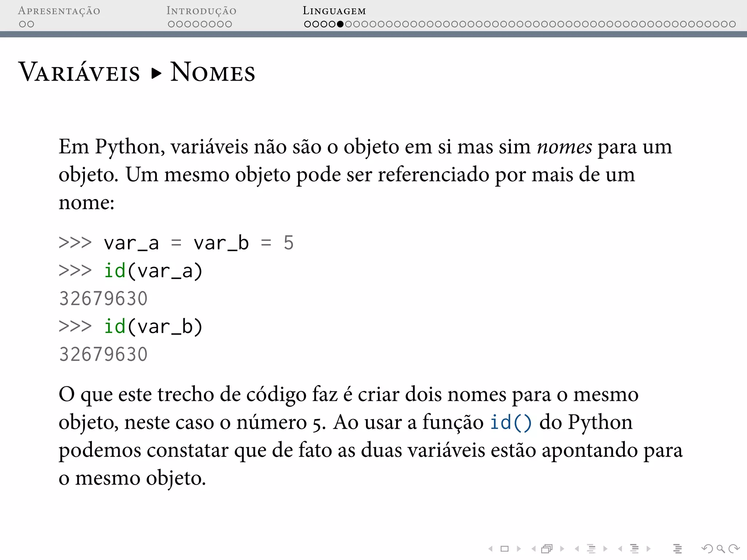This screenshot has width=747, height=560.
Task: Go to previous frame arrow beside stacked frames icon
Action: coord(534,548)
